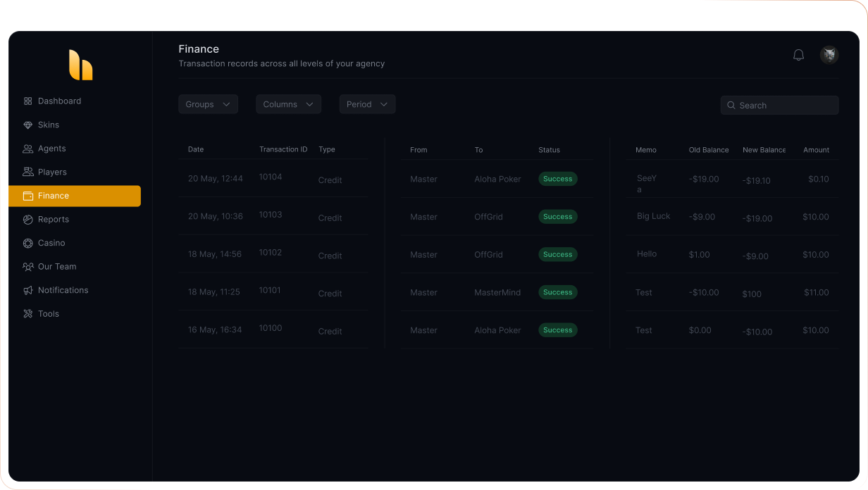Click the Amount column header
868x490 pixels.
[x=816, y=150]
